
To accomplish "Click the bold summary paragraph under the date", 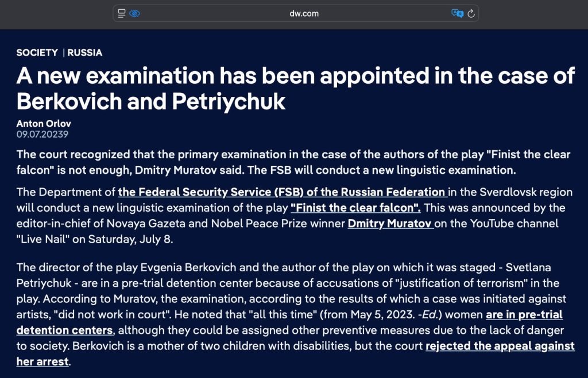I will tap(293, 162).
